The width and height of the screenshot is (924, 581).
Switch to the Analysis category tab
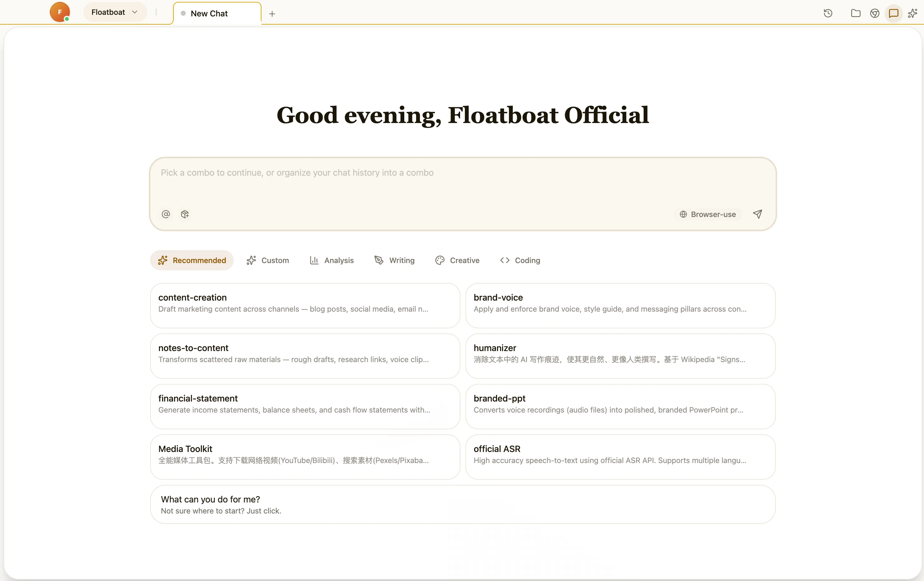click(331, 260)
